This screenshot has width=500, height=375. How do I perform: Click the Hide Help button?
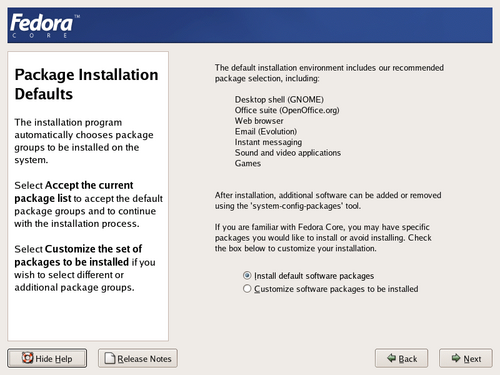(47, 358)
